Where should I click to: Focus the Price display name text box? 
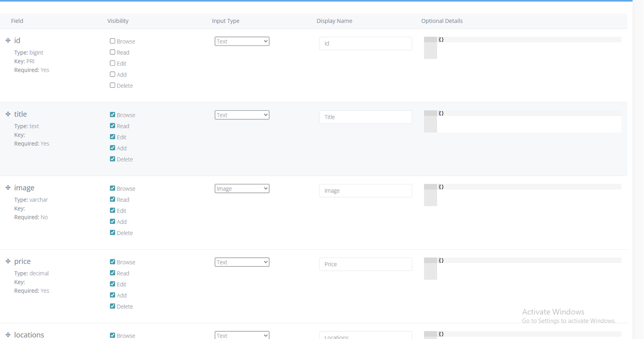(x=365, y=264)
